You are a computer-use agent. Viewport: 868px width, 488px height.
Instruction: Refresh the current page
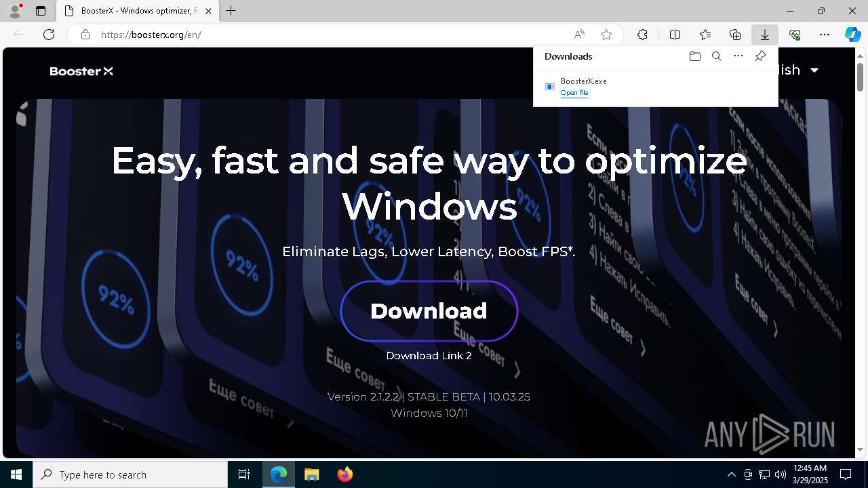pos(49,35)
